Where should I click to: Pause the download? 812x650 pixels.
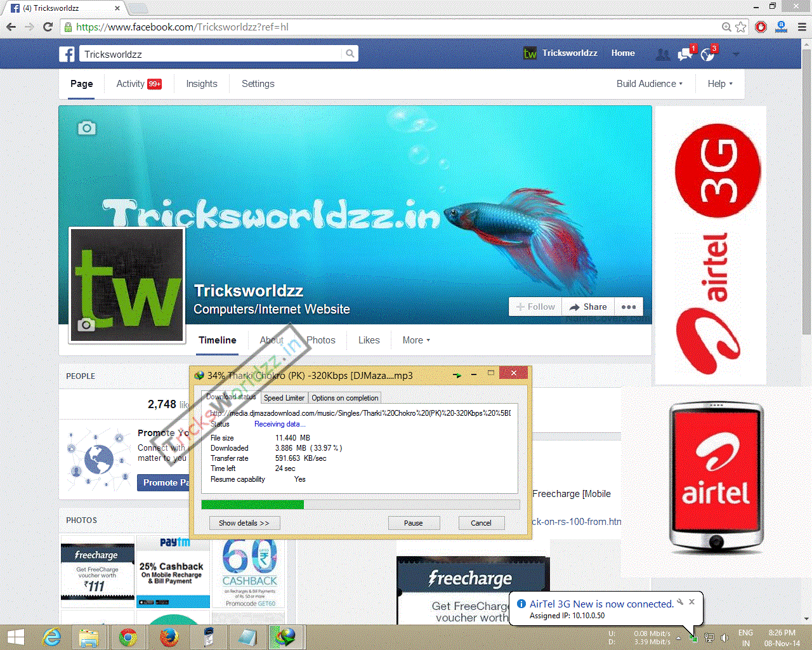[x=414, y=523]
